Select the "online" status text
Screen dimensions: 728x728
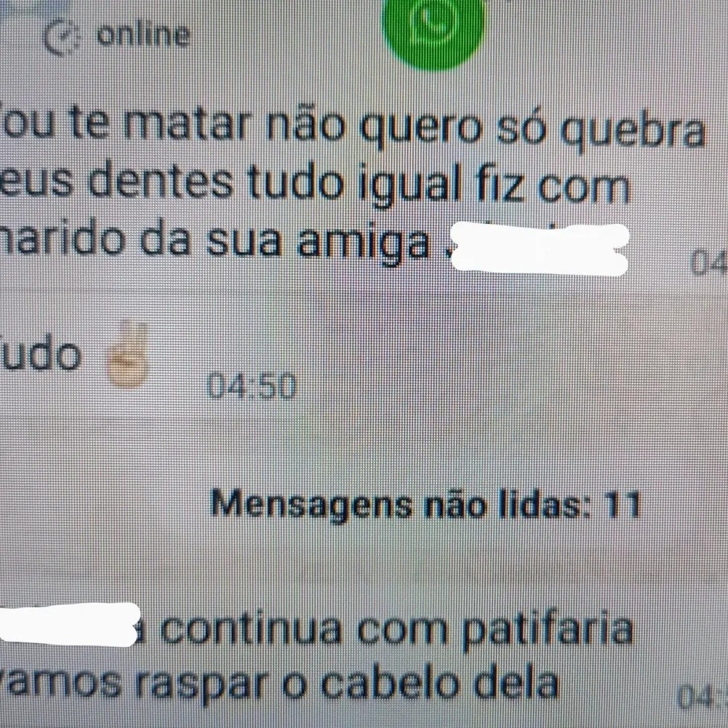(144, 35)
